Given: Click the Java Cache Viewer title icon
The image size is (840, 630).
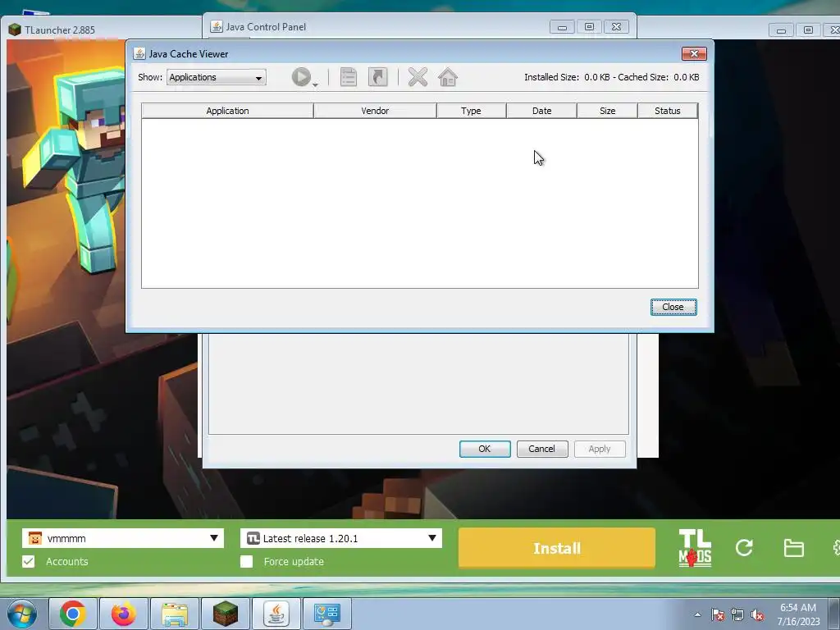Looking at the screenshot, I should click(x=139, y=53).
